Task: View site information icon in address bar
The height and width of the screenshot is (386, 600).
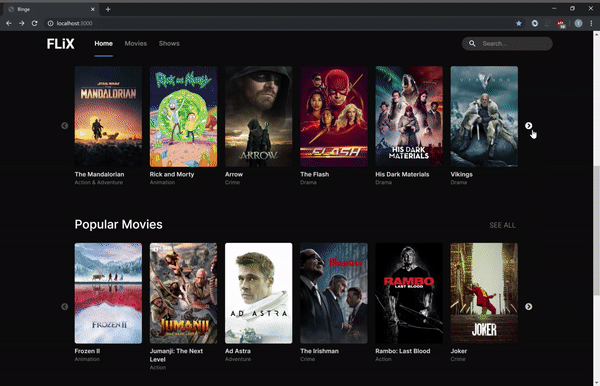Action: [50, 23]
